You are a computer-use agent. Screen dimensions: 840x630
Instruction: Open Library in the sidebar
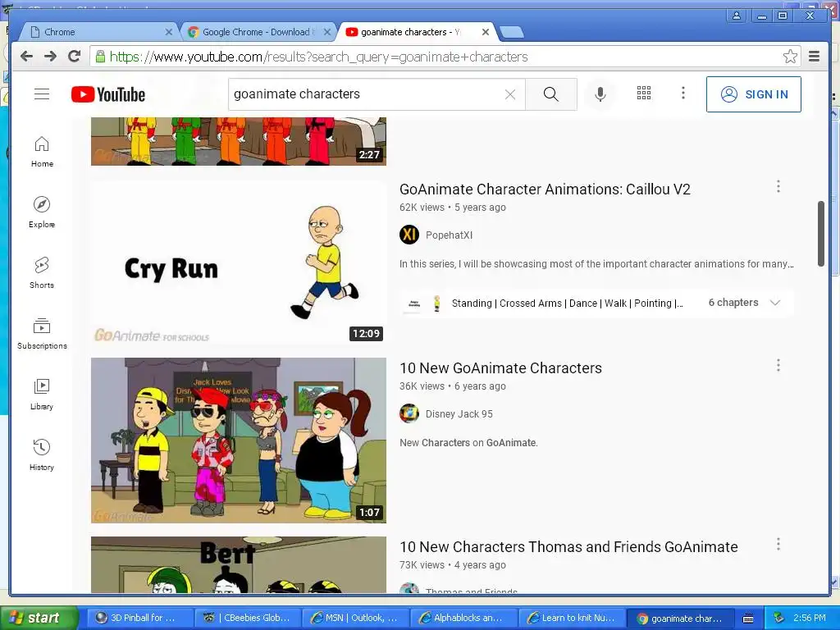pyautogui.click(x=42, y=395)
